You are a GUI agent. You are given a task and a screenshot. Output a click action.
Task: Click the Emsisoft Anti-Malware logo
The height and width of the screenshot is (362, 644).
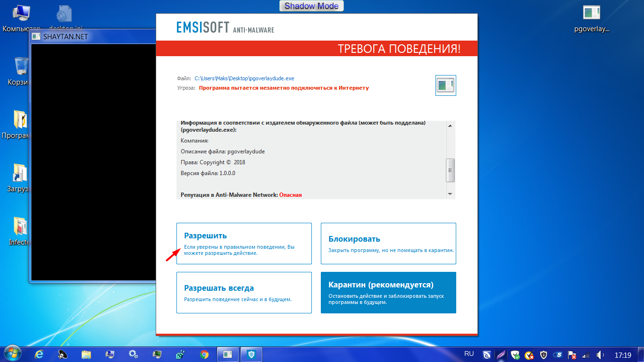point(225,27)
